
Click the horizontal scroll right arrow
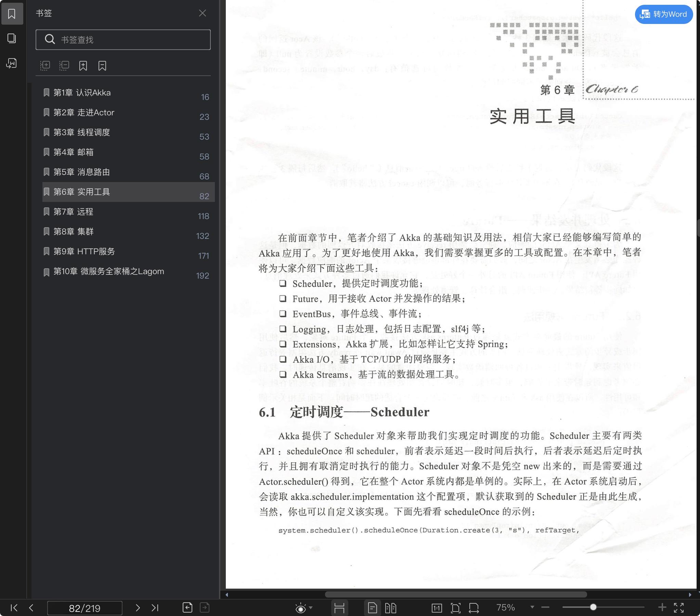[x=690, y=594]
